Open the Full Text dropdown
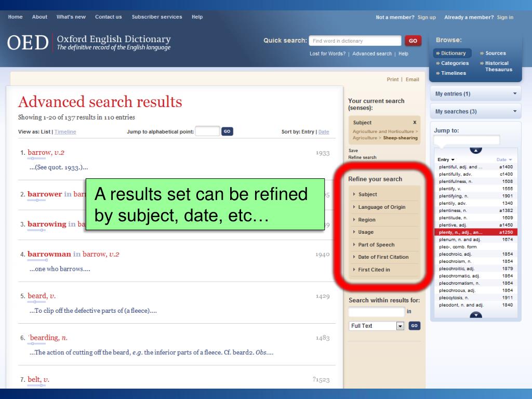This screenshot has width=532, height=399. click(x=376, y=326)
